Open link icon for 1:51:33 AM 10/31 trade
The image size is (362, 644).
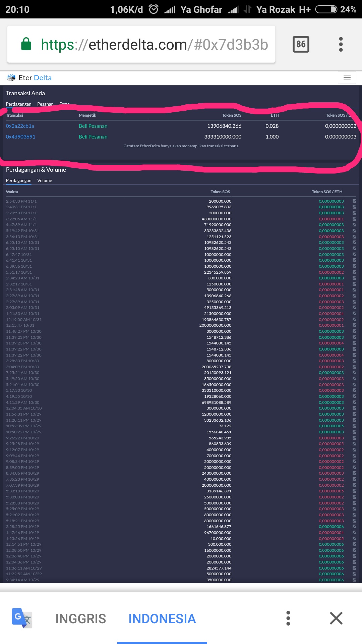pyautogui.click(x=354, y=314)
